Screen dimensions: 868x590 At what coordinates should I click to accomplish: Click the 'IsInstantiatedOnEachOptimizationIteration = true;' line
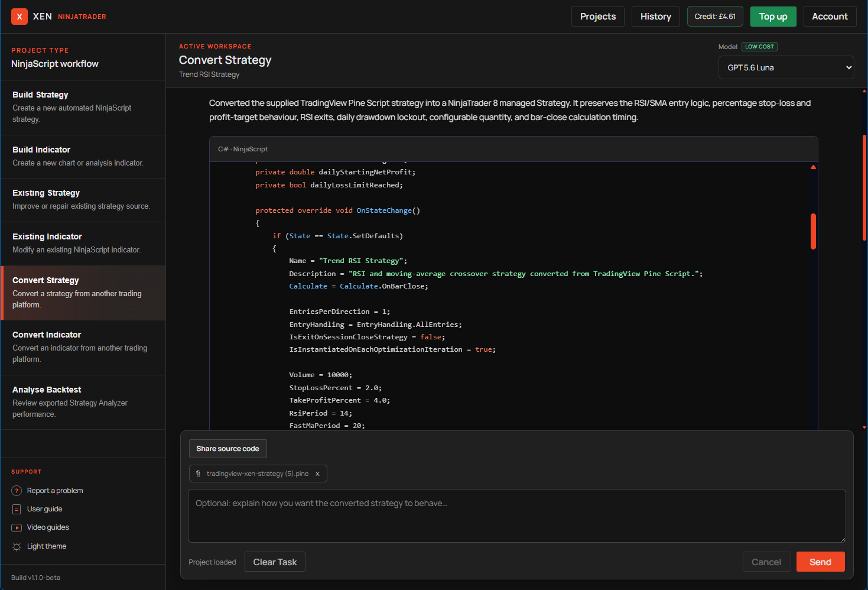[x=393, y=349]
